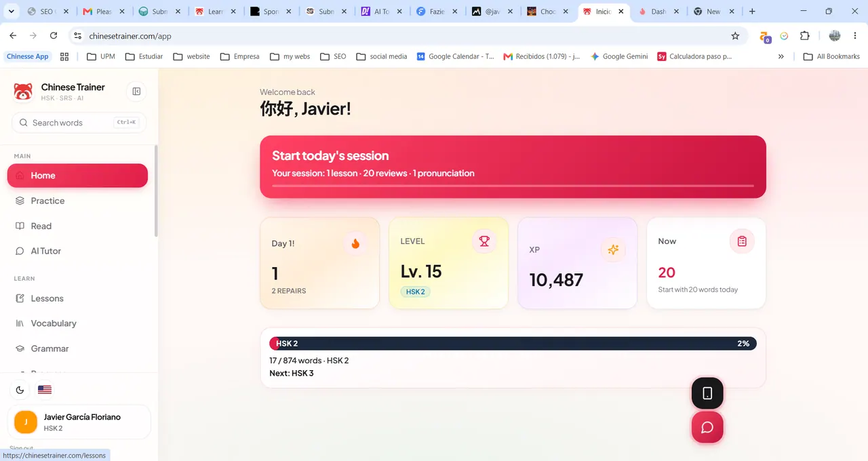Click the HSK 2 badge on Level card
Viewport: 868px width, 461px height.
pos(415,292)
